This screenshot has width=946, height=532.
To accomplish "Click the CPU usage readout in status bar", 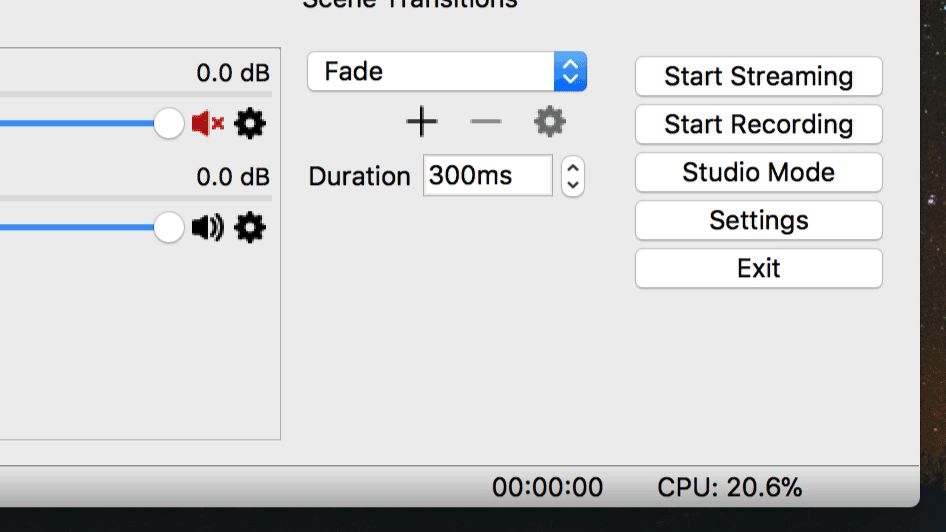I will click(729, 487).
